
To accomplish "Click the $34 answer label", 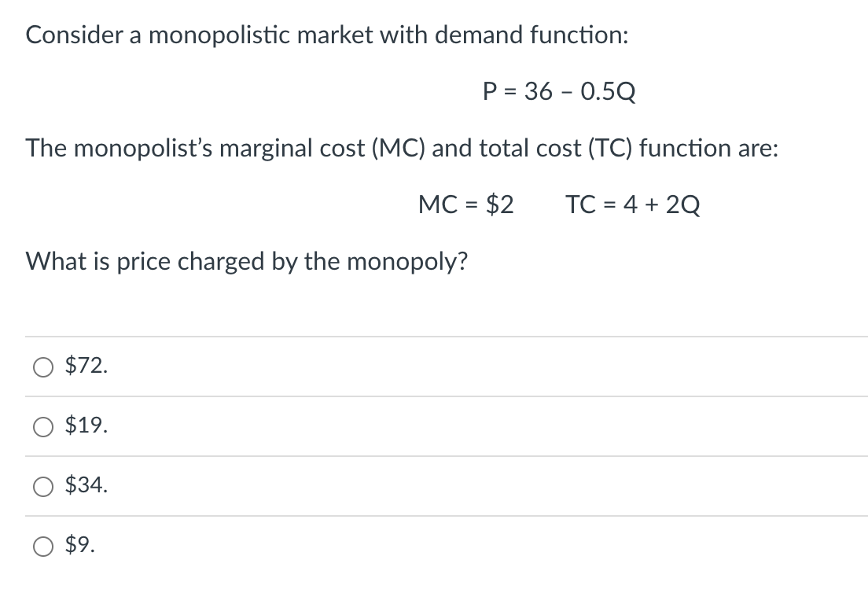I will pos(85,488).
